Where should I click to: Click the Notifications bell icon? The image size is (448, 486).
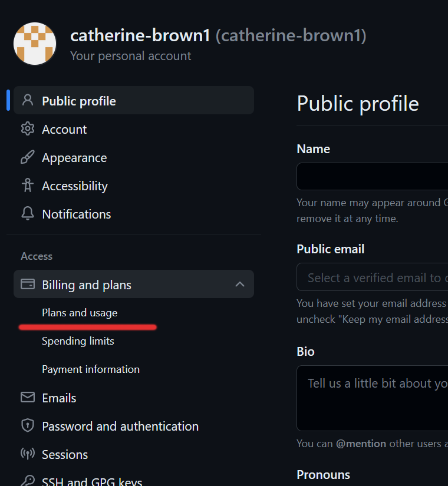point(27,214)
